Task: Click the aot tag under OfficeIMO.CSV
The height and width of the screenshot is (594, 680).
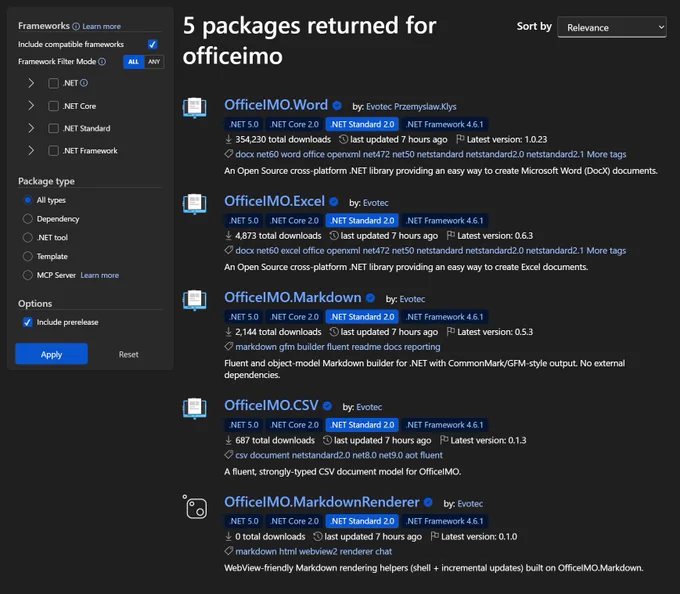Action: 412,455
